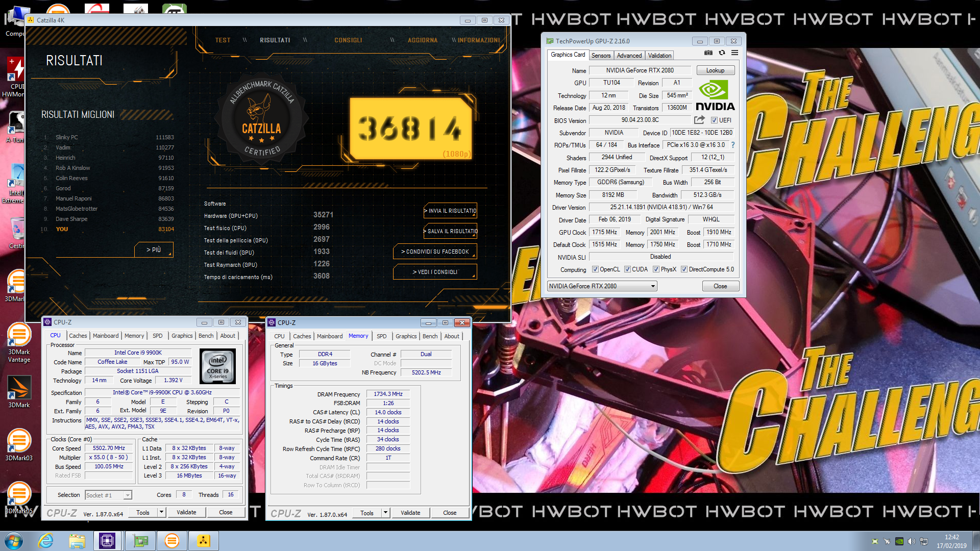Screen dimensions: 980x551
Task: Click the Bus Interface question mark icon
Action: coord(733,145)
